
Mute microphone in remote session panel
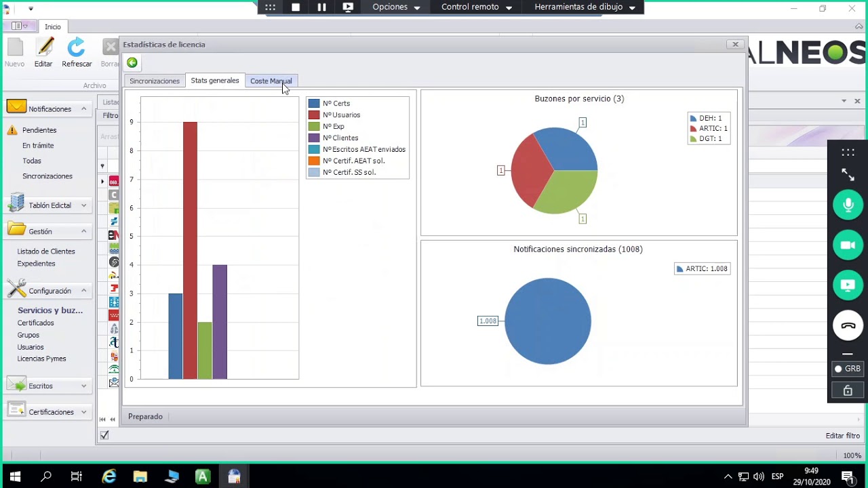click(x=848, y=205)
